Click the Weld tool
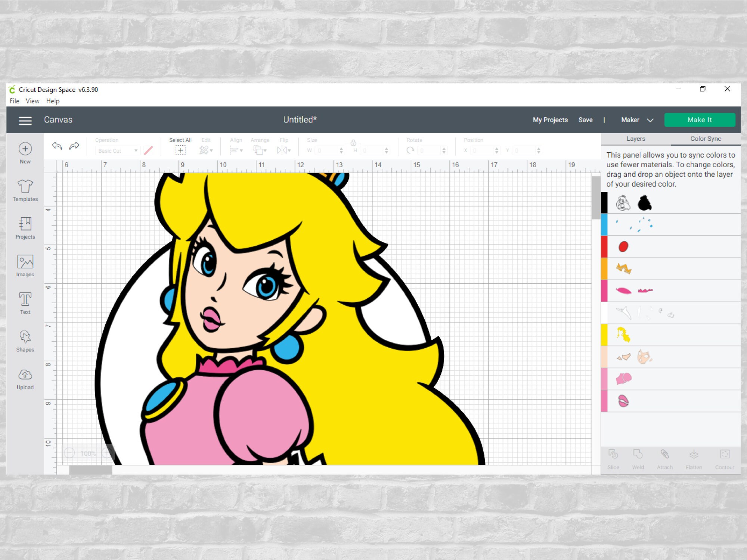Image resolution: width=747 pixels, height=560 pixels. (x=638, y=459)
